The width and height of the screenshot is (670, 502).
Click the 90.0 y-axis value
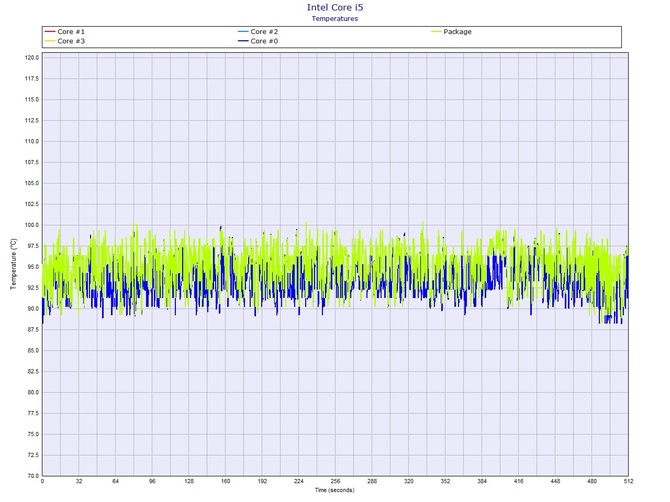pos(33,308)
